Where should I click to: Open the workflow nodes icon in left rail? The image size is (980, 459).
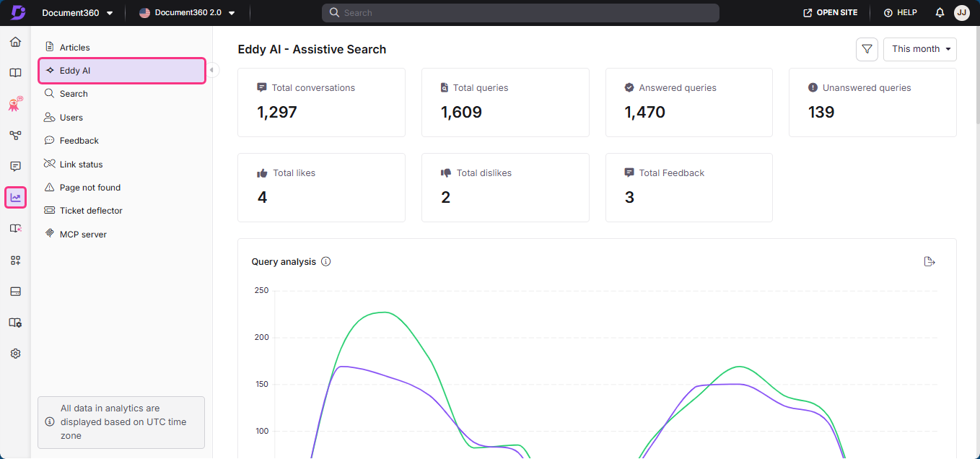pos(15,135)
